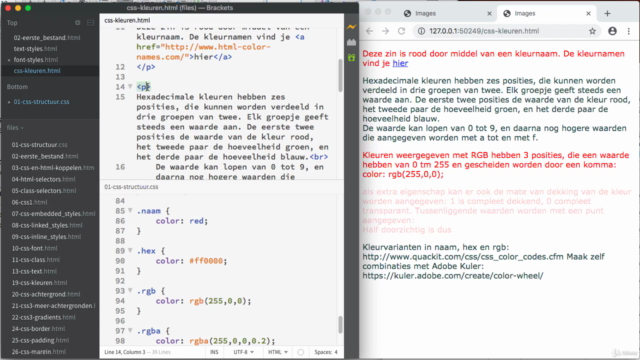Switch to the first Images tab in Chrome

tap(446, 13)
